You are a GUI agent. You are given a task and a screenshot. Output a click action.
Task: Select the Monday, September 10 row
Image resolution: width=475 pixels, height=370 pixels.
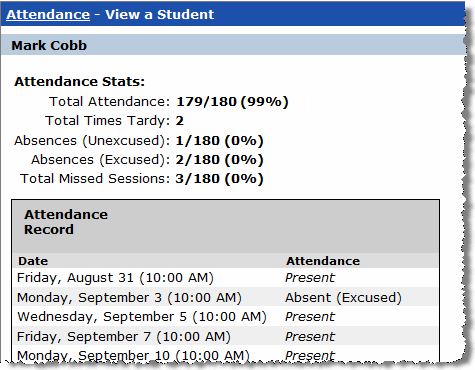pos(225,355)
